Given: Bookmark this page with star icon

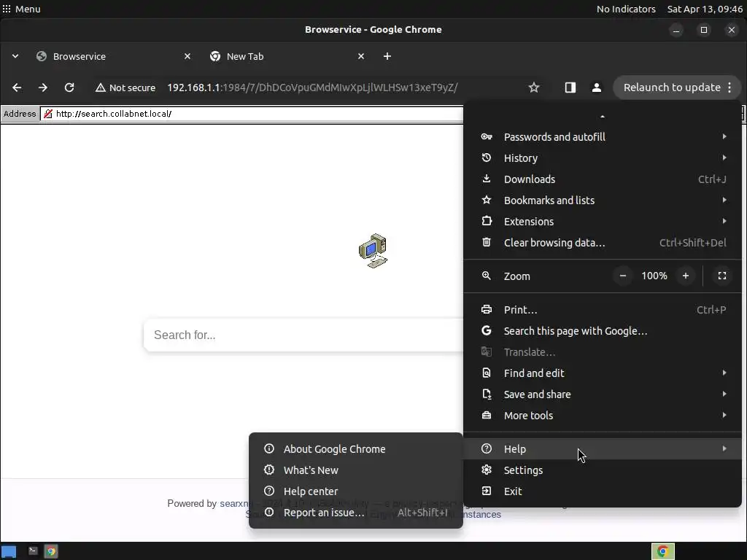Looking at the screenshot, I should point(534,87).
